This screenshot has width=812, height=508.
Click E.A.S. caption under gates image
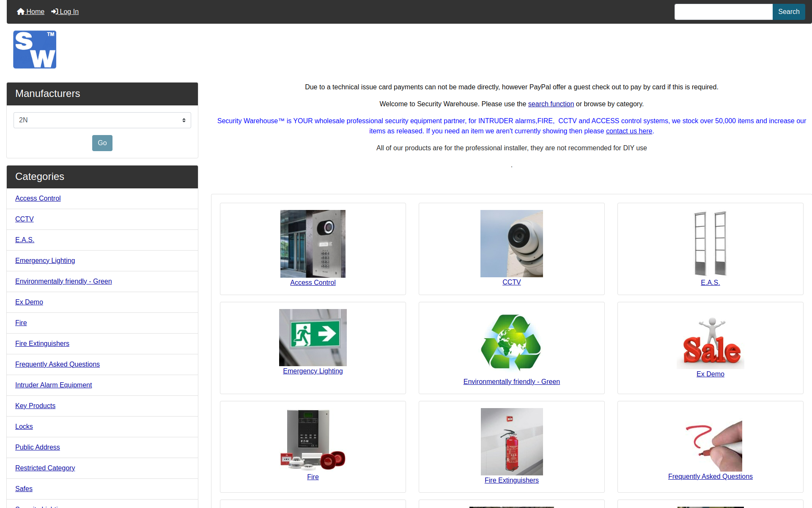point(710,282)
